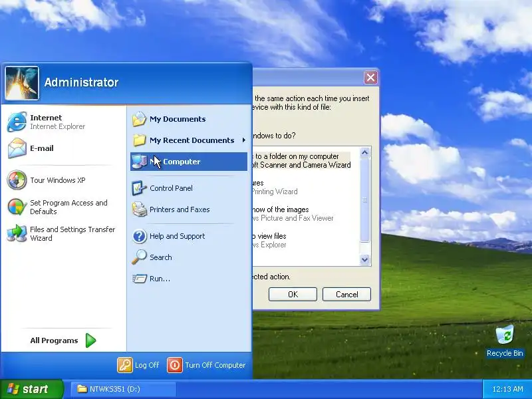Click the Help and Support question icon

(139, 236)
